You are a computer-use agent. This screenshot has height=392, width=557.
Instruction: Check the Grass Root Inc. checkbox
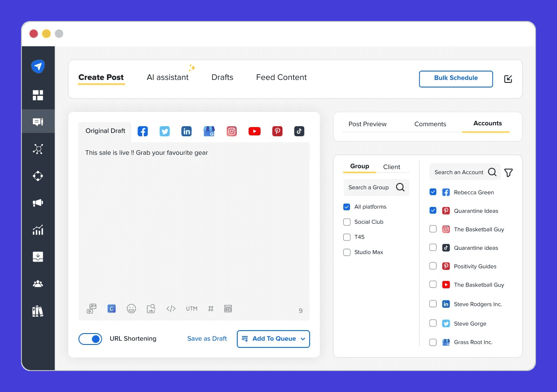(433, 342)
